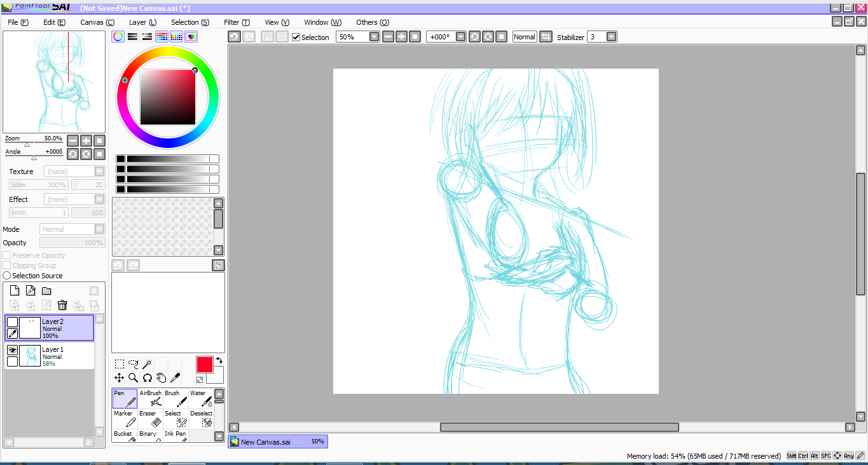Select the Eraser tool
Image resolution: width=868 pixels, height=465 pixels.
151,419
